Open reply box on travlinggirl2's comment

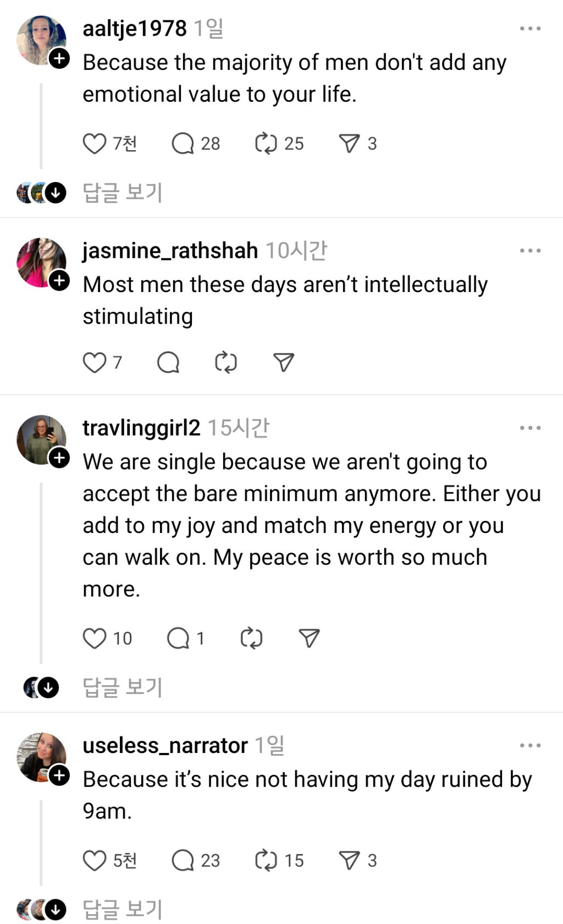[x=178, y=638]
